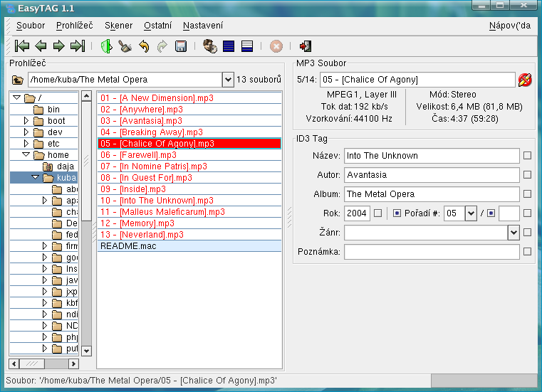542x392 pixels.
Task: Tick the checkbox beside the Rok year field
Action: click(378, 213)
